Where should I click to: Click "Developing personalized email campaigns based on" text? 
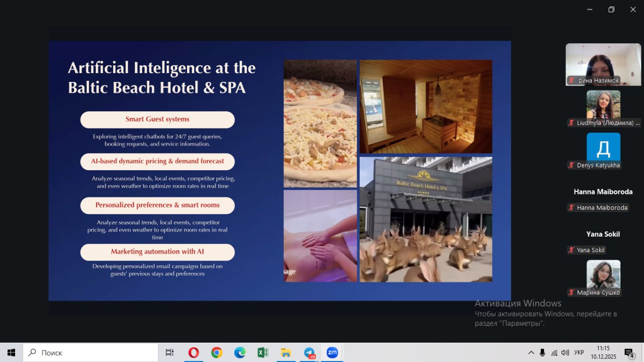(157, 266)
